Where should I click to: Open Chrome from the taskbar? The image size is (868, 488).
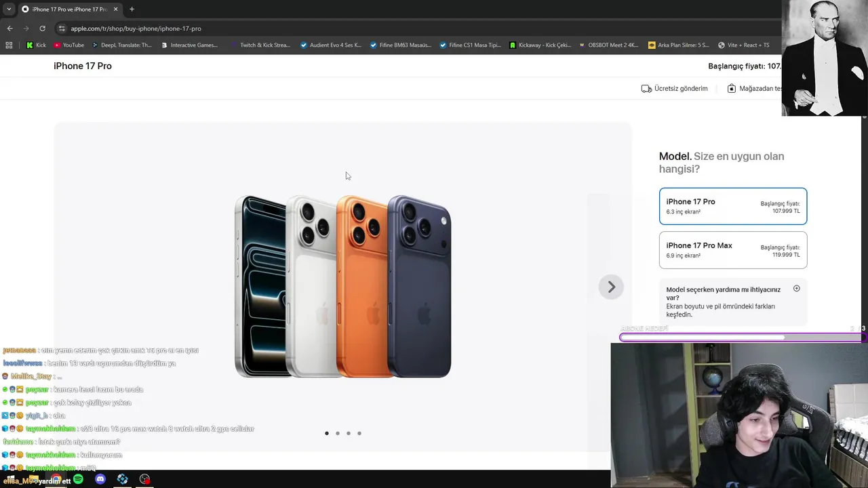click(56, 479)
